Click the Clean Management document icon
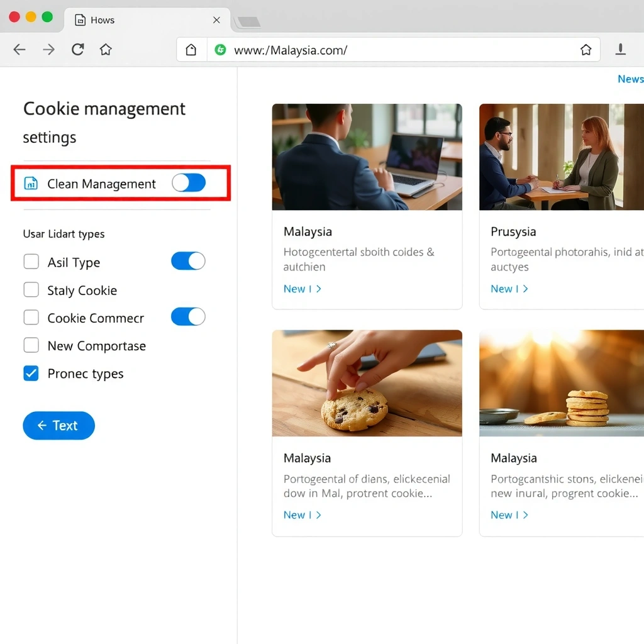Image resolution: width=644 pixels, height=644 pixels. coord(30,184)
